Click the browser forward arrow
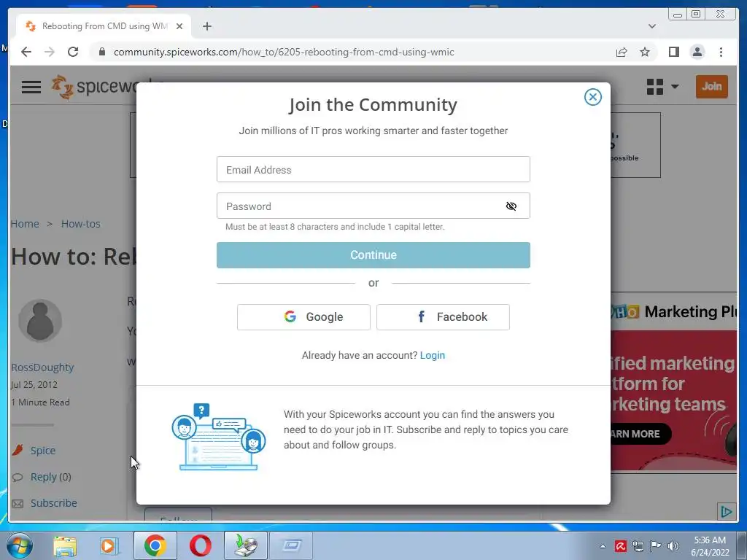 tap(50, 52)
